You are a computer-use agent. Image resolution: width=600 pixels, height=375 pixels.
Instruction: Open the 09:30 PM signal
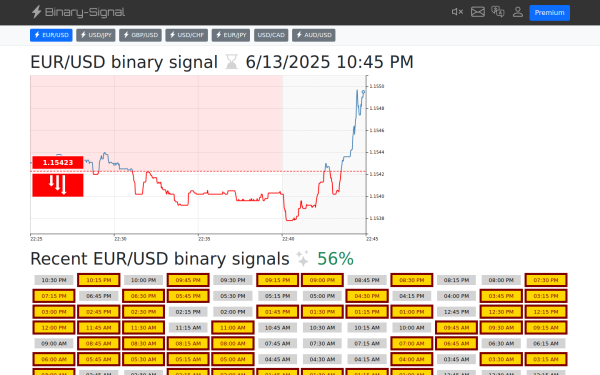(x=233, y=280)
